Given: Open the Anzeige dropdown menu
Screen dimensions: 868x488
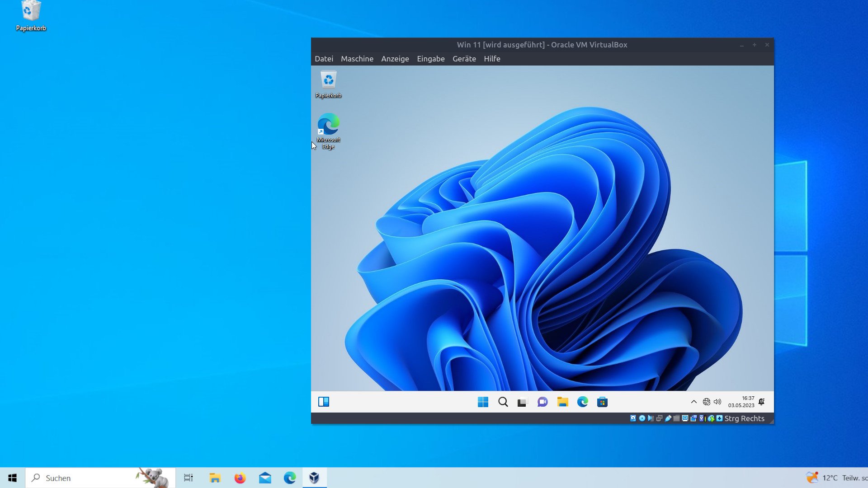Looking at the screenshot, I should click(x=395, y=59).
